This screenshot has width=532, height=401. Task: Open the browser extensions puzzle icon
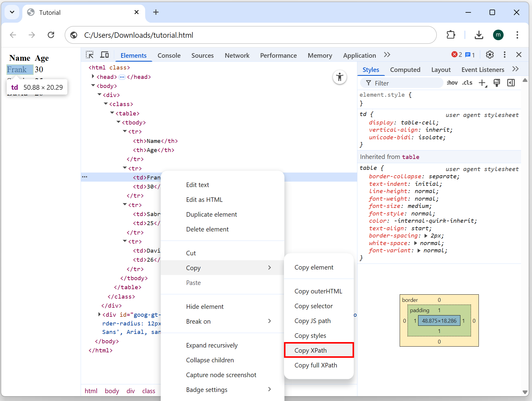[451, 35]
